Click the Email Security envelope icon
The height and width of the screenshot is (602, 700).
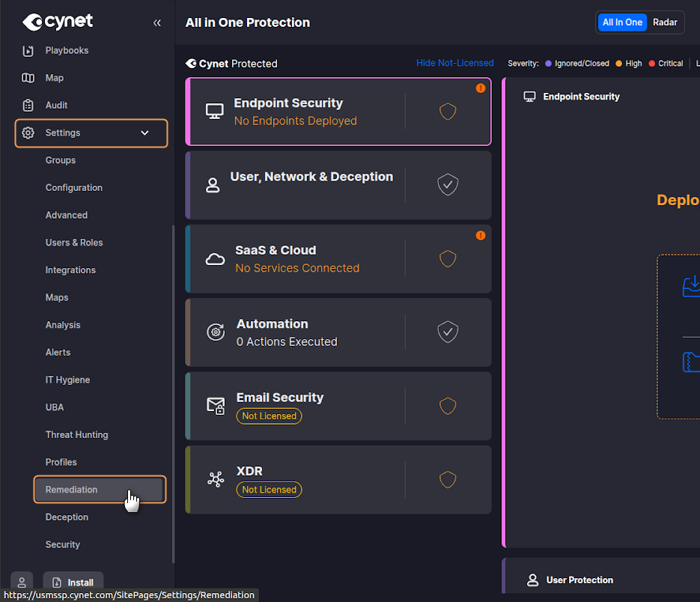click(216, 406)
